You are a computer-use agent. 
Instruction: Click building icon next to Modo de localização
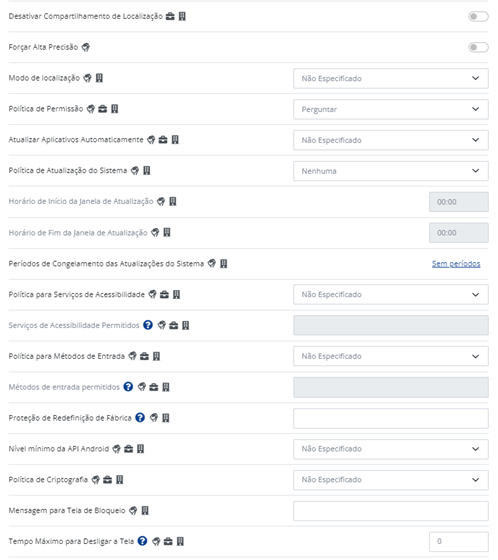(99, 78)
